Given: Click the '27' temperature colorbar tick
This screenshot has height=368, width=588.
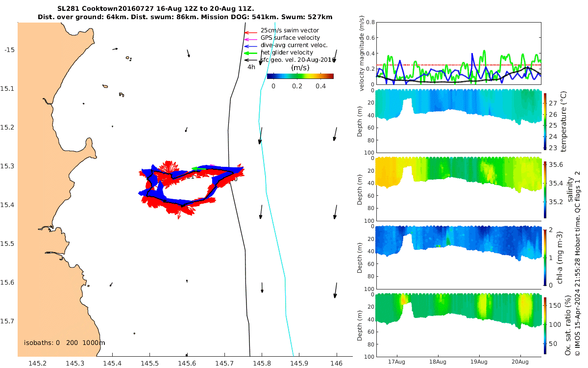Looking at the screenshot, I should (x=552, y=104).
